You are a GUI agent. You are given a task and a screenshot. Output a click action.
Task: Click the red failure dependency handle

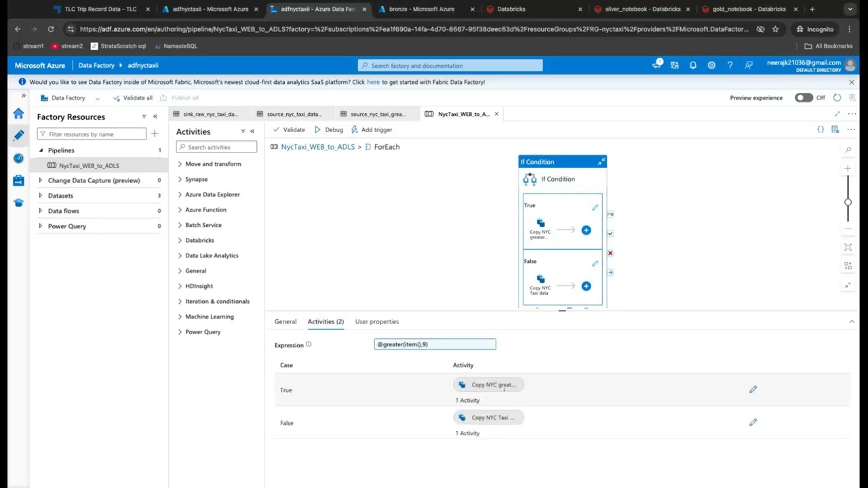[610, 253]
